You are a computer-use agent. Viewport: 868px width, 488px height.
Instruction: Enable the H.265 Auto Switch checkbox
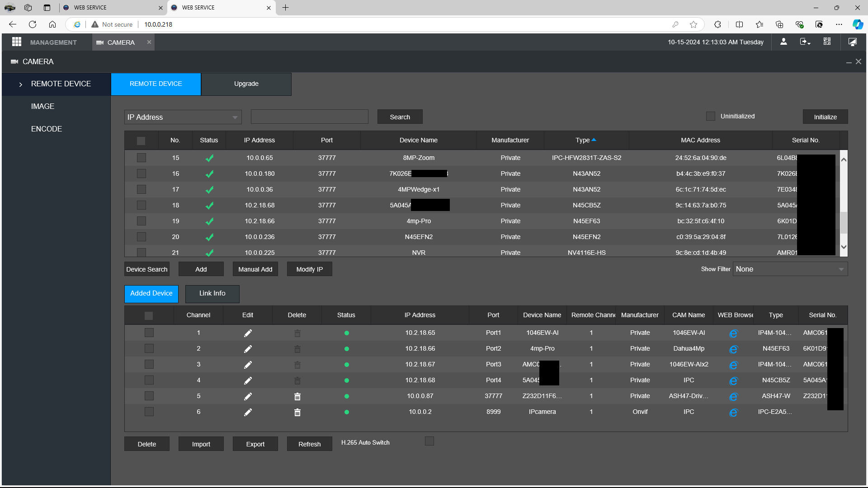click(x=429, y=441)
